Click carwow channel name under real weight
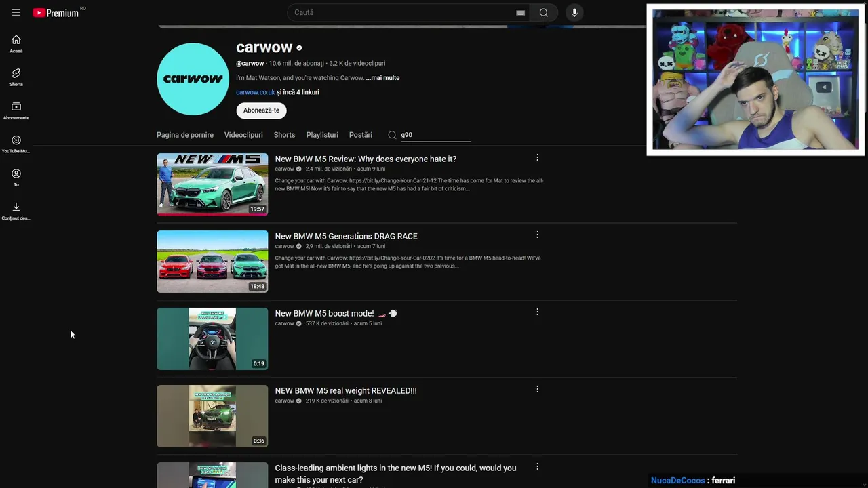 (284, 401)
